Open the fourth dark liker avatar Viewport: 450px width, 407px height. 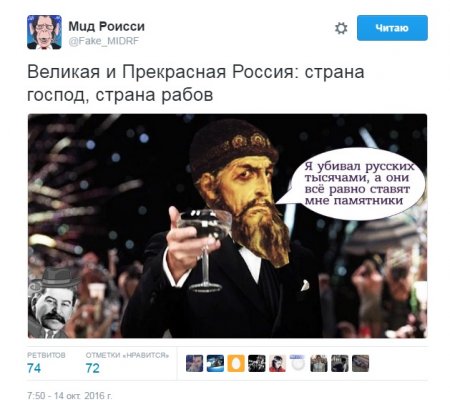point(257,363)
